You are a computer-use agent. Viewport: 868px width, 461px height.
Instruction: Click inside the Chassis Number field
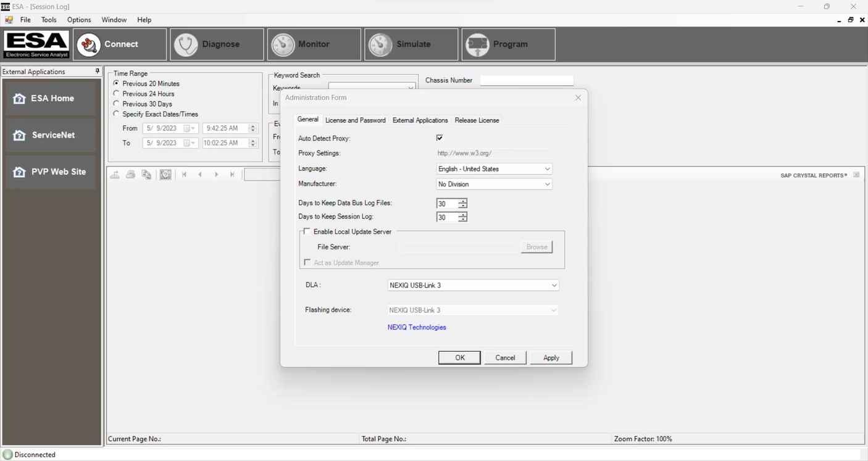tap(526, 80)
